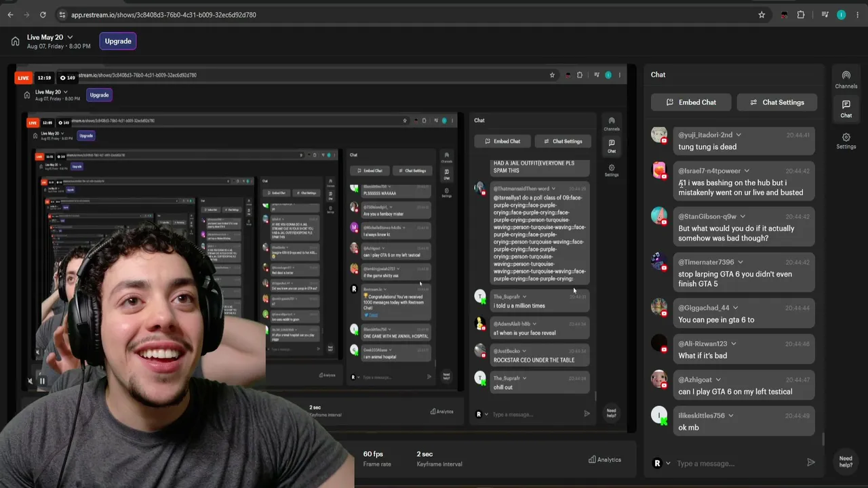Viewport: 868px width, 488px height.
Task: Click the Aug 07, Friday 8:30 PM date
Action: 58,47
